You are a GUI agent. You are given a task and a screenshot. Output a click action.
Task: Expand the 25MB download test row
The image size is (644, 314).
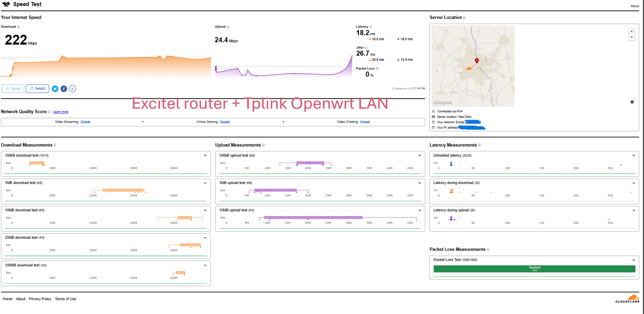click(205, 238)
